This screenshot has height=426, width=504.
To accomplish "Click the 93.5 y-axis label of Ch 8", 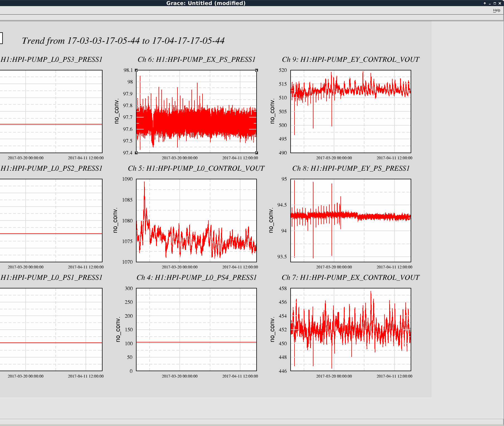I will 282,257.
